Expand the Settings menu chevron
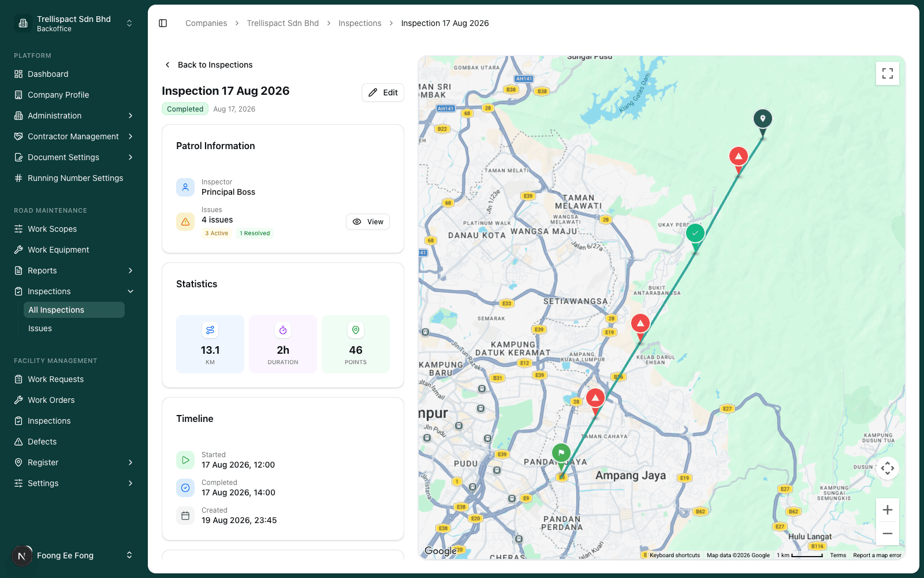 coord(131,483)
